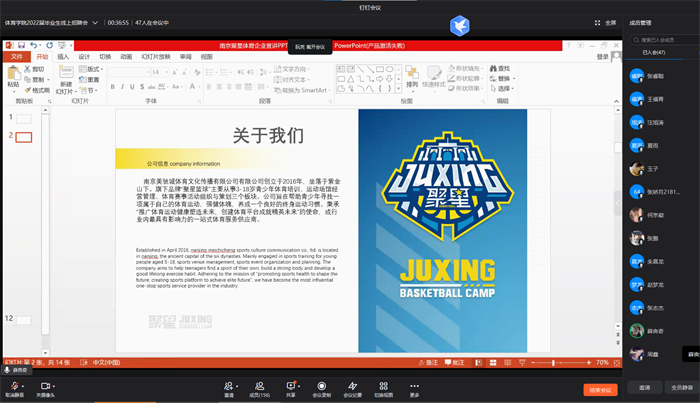The image size is (700, 403).
Task: Click the PowerPoint Save icon
Action: (x=21, y=46)
